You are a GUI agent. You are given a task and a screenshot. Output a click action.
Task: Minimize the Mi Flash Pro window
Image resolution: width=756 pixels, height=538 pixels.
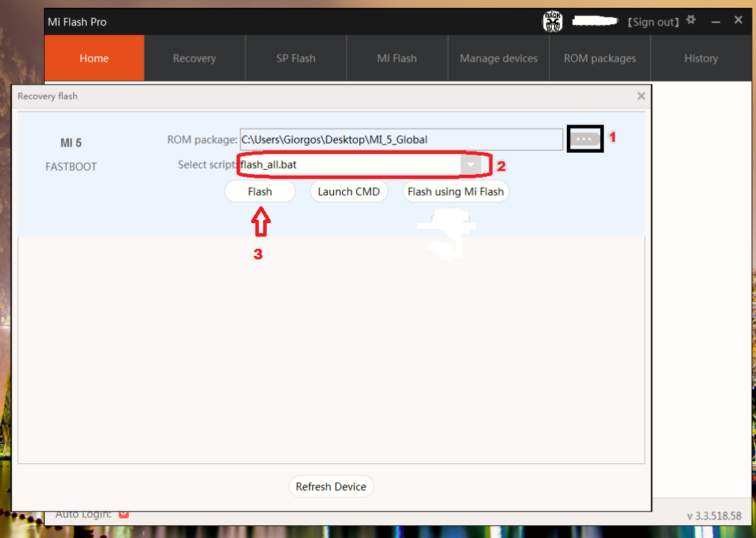click(715, 21)
